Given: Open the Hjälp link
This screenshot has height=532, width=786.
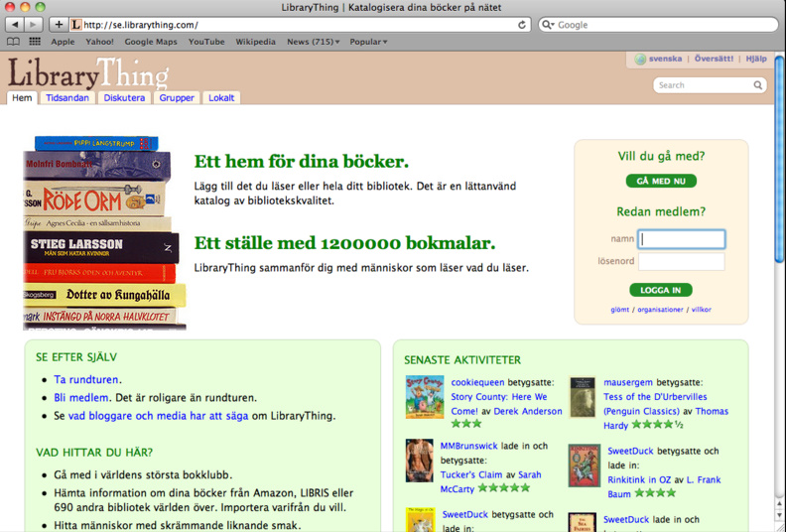Looking at the screenshot, I should click(756, 59).
